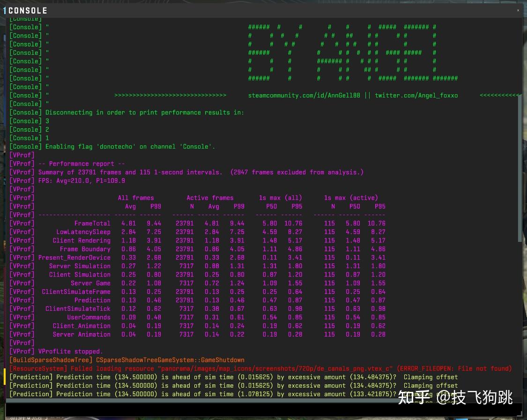Click the 'CSparseShadowTreeGameSystem::GameShutdown' text

[170, 360]
